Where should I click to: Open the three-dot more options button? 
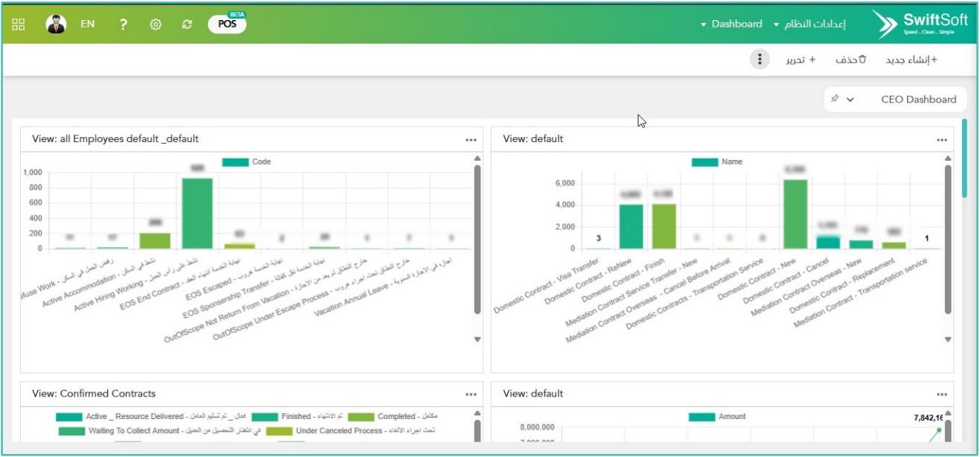click(x=759, y=60)
